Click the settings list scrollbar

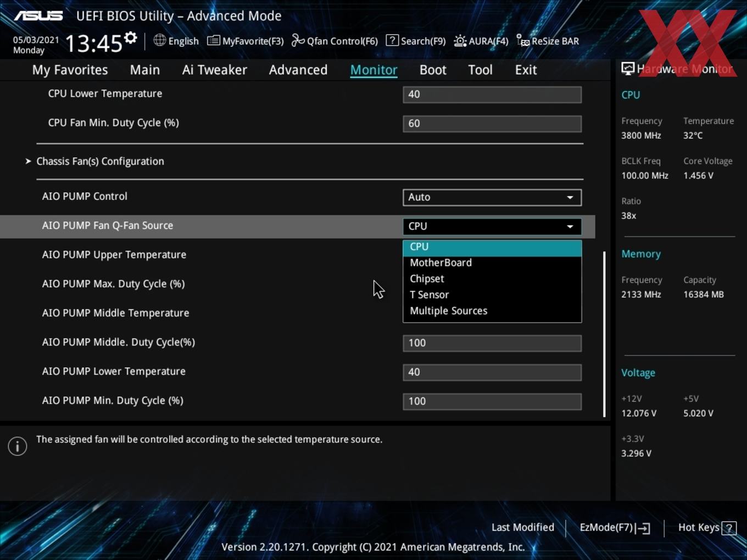(604, 334)
